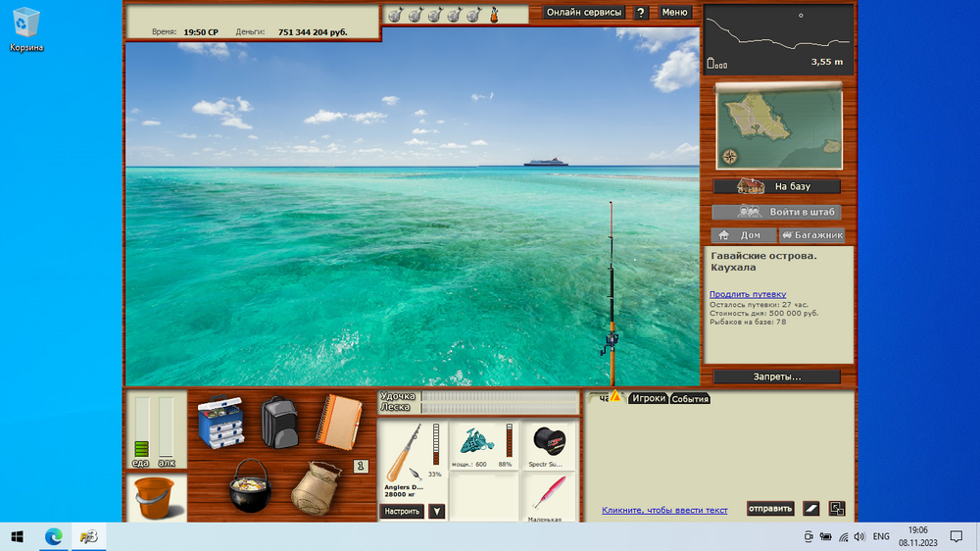Click the orange warning triangle on chat tab

point(615,395)
